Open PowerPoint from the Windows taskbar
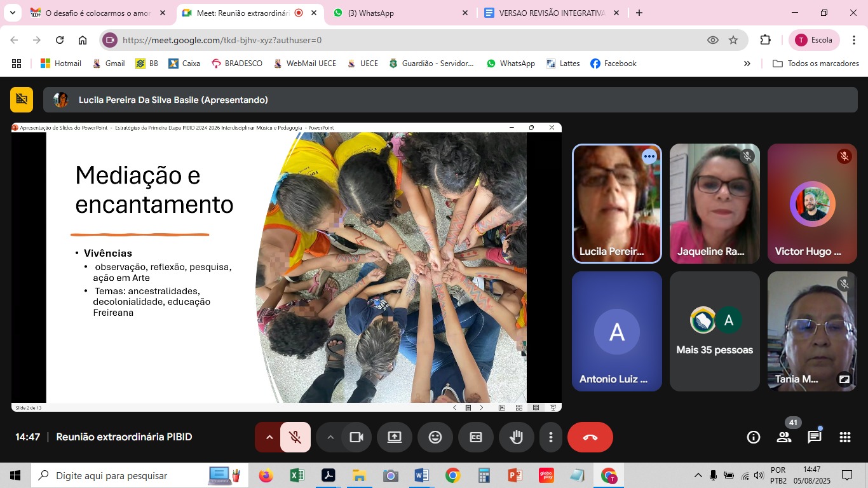 click(x=514, y=475)
